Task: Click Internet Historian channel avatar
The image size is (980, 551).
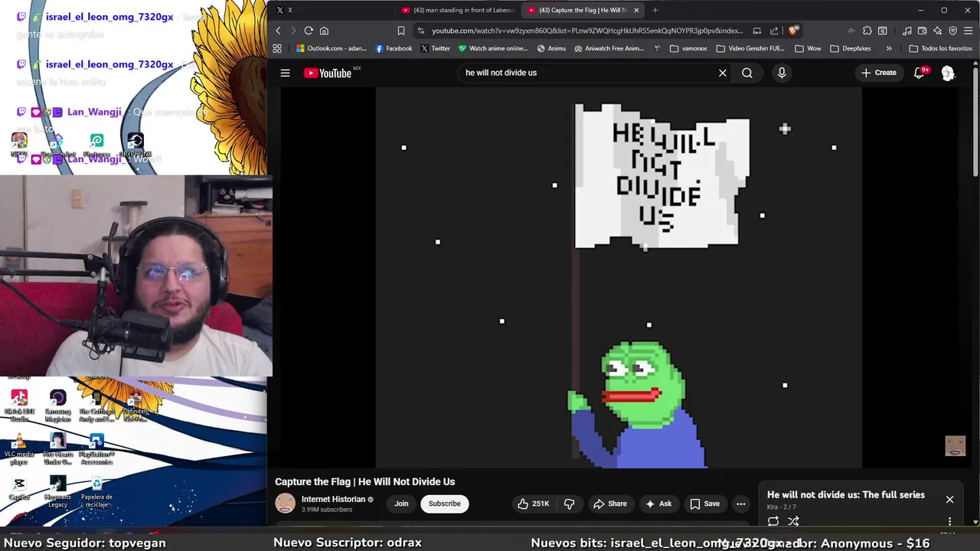Action: [x=285, y=504]
